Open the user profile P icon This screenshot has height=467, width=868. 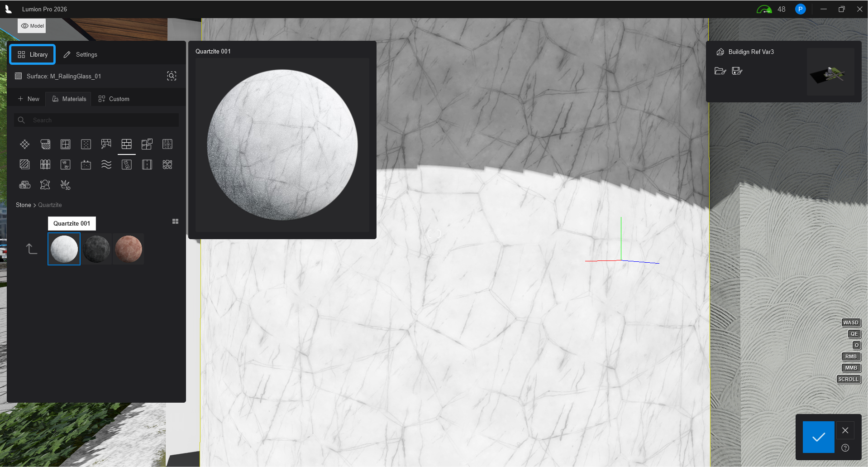pos(800,9)
